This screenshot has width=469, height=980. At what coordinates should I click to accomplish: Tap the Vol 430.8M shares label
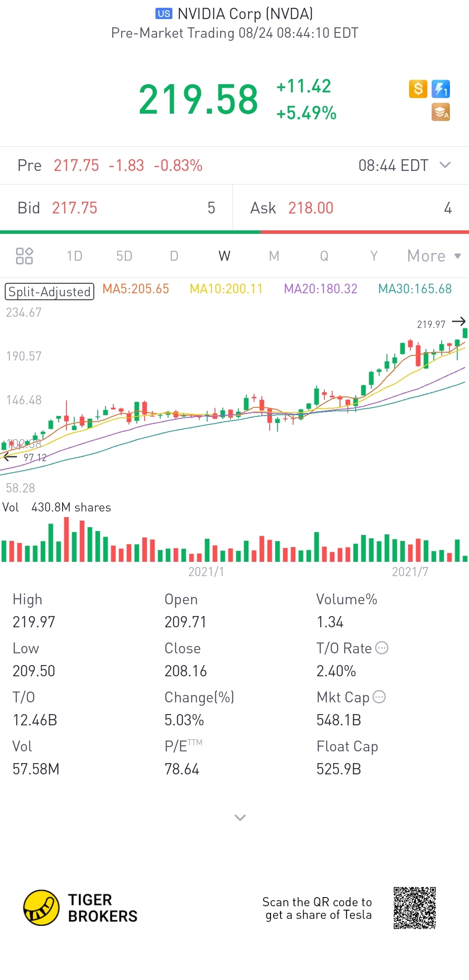pos(57,507)
